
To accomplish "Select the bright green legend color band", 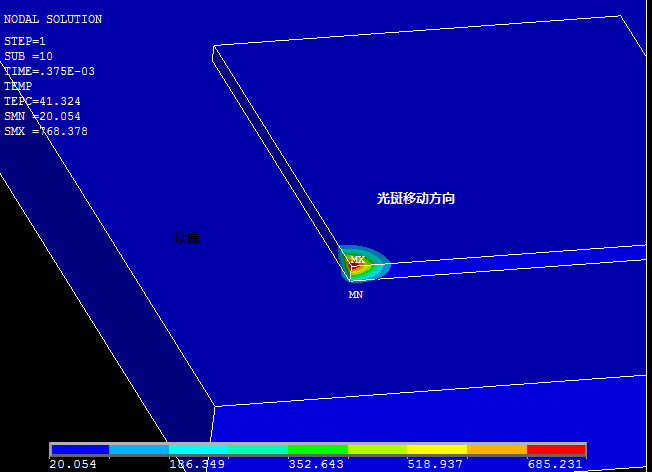I will coord(318,450).
